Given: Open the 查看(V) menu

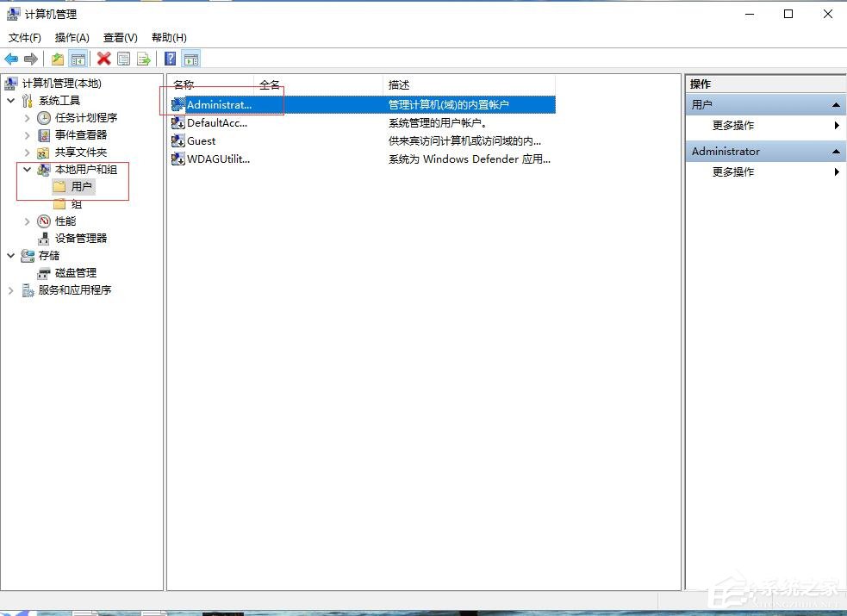Looking at the screenshot, I should [120, 37].
